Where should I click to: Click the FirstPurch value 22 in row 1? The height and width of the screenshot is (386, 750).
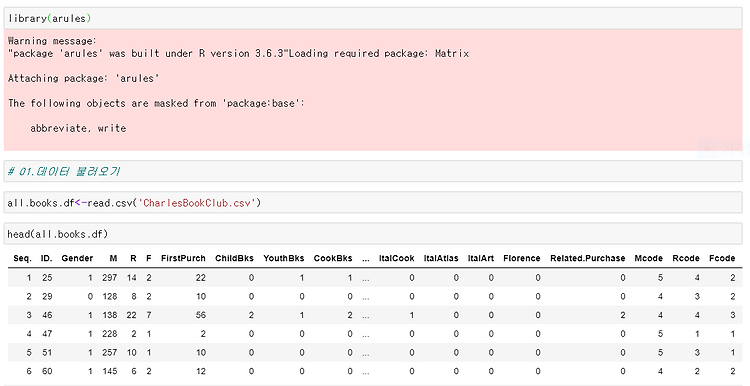[x=200, y=277]
